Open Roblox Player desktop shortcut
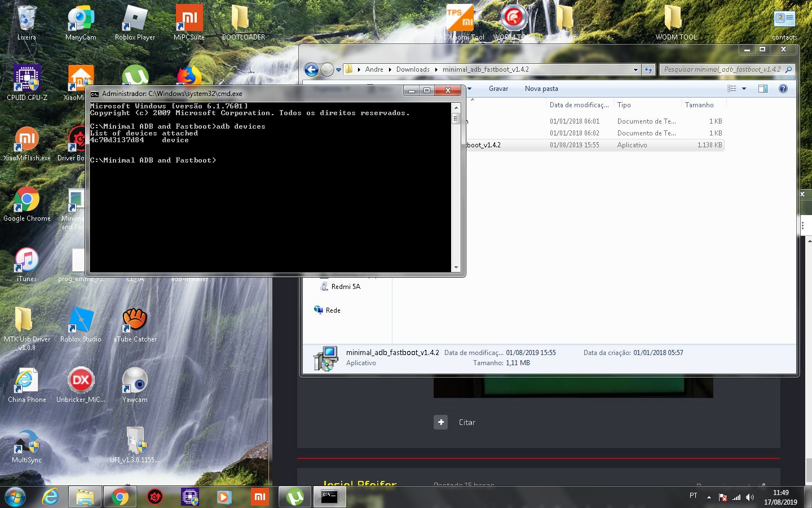812x508 pixels. pyautogui.click(x=135, y=23)
